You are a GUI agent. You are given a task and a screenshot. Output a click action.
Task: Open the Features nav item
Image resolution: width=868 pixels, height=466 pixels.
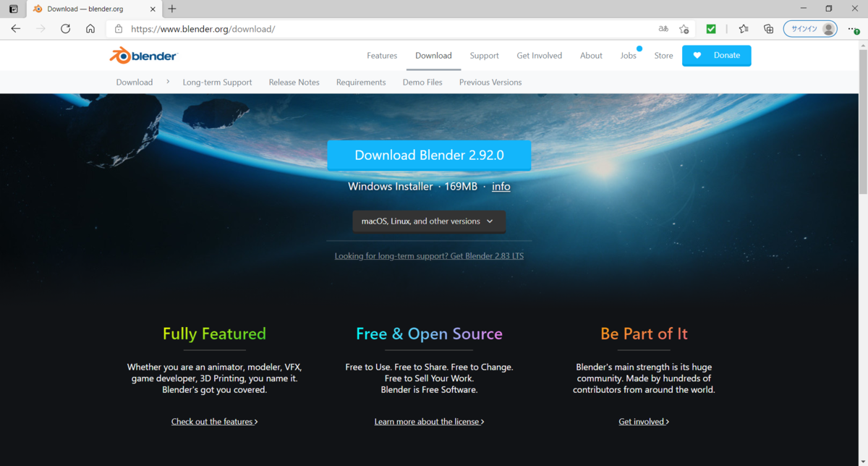pyautogui.click(x=382, y=56)
